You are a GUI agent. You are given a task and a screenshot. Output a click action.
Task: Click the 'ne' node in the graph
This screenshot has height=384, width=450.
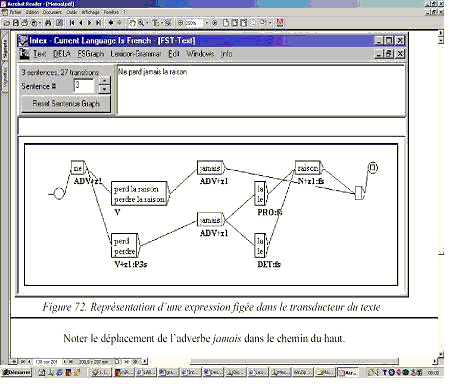[x=78, y=168]
